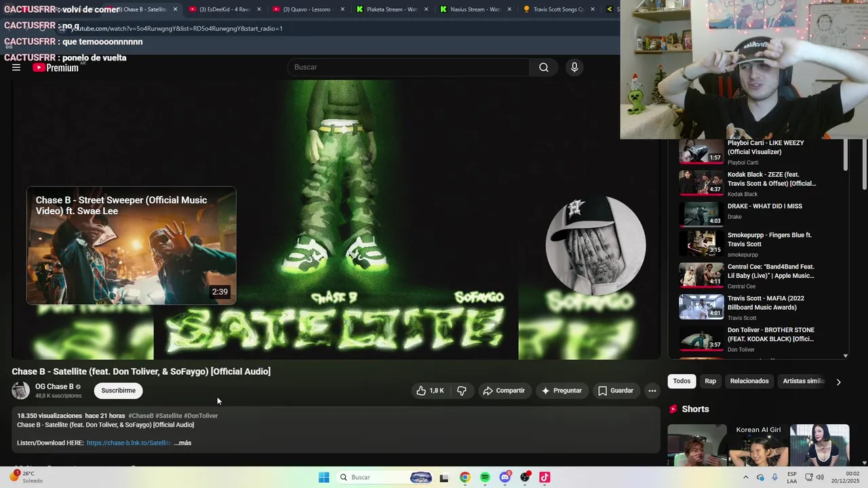The image size is (868, 488).
Task: Close the Chase B Satellite tab
Action: (176, 9)
